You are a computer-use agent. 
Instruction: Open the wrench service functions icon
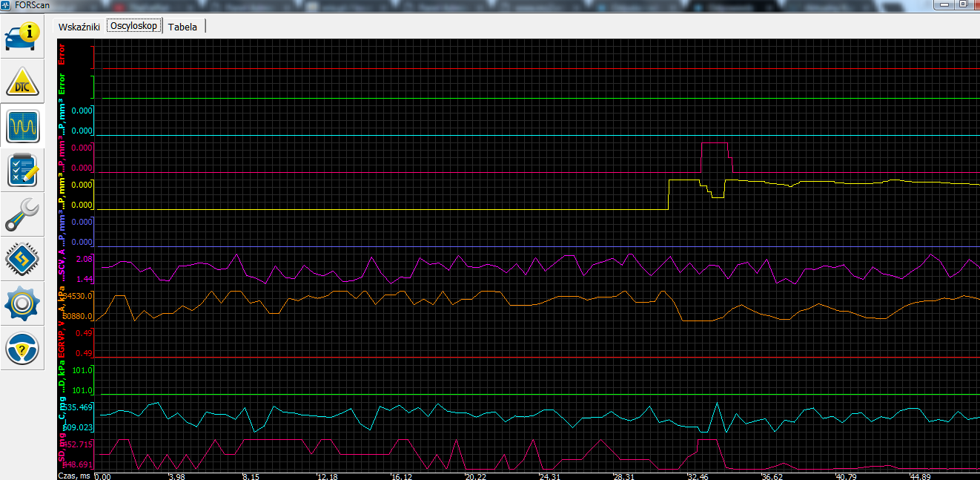[x=23, y=215]
